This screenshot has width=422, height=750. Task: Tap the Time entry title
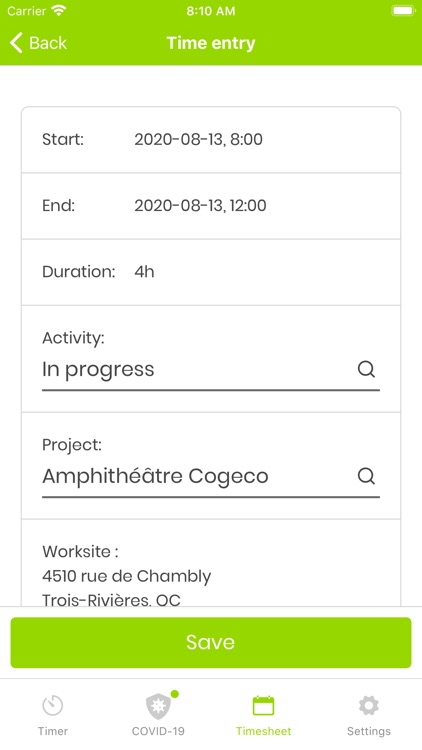tap(211, 43)
